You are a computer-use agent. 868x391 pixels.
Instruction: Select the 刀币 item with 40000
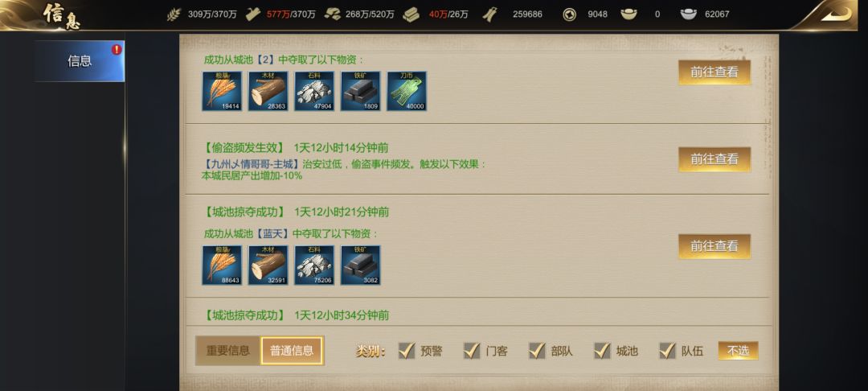point(407,91)
